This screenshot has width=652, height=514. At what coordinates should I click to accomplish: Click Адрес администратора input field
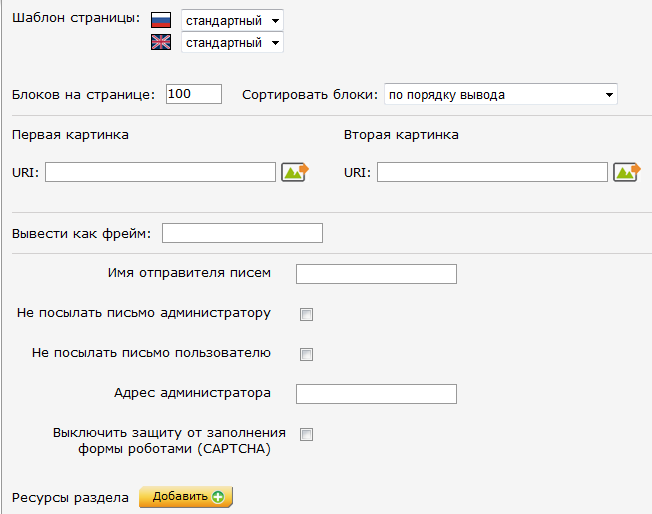pyautogui.click(x=376, y=394)
